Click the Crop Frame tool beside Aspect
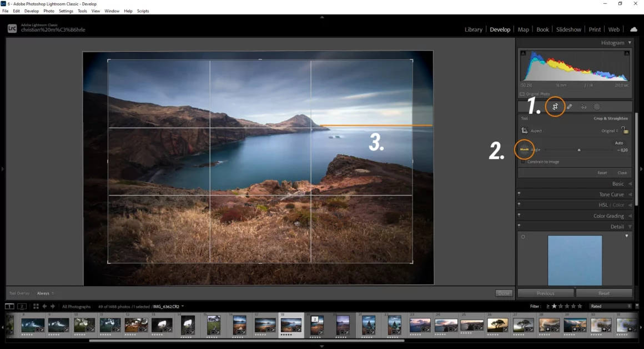This screenshot has width=644, height=349. pos(524,131)
